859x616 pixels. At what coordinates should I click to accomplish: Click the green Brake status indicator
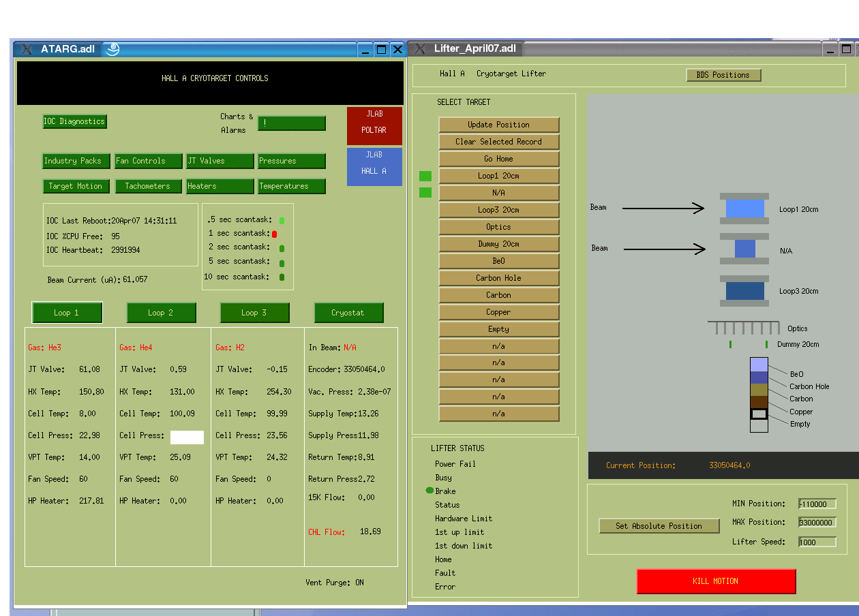tap(429, 491)
